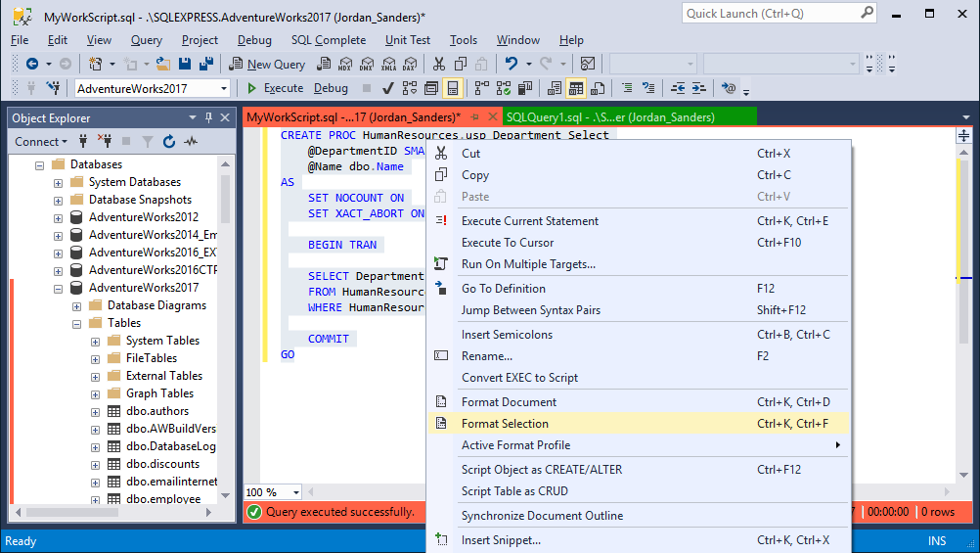The height and width of the screenshot is (553, 980).
Task: Open a new DAX query
Action: pos(410,64)
